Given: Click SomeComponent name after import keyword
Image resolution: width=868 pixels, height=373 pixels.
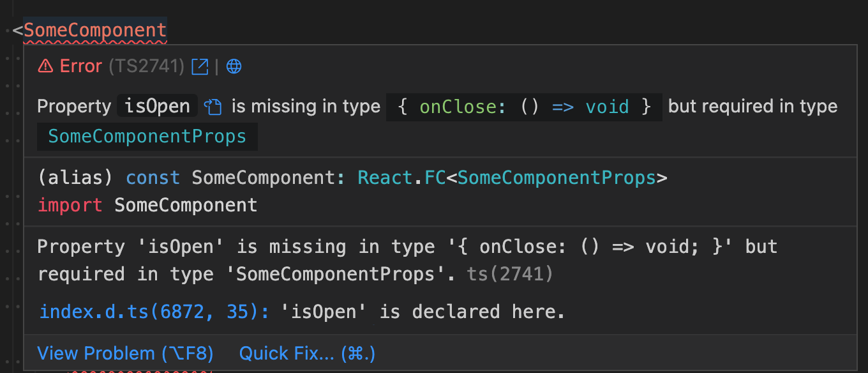Looking at the screenshot, I should click(186, 205).
